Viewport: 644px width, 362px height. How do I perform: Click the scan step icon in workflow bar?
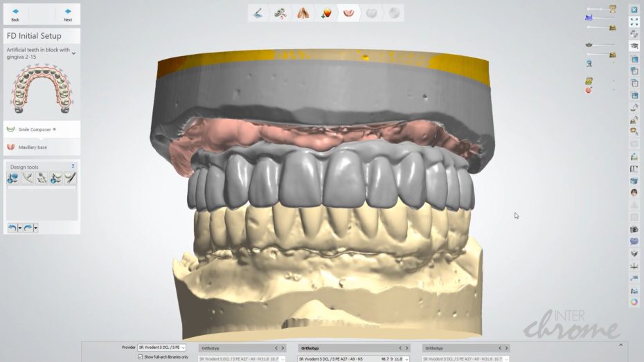[258, 13]
